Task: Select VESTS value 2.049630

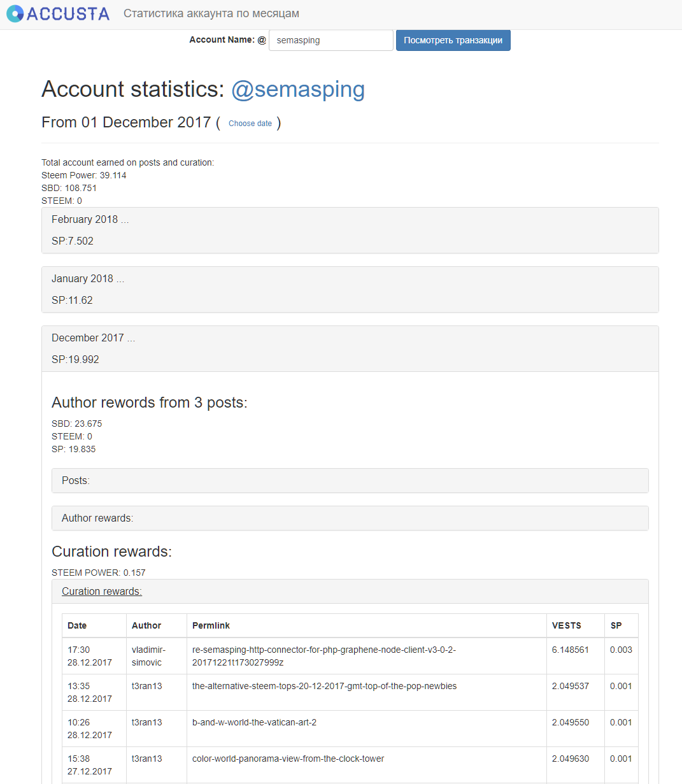Action: pos(571,759)
